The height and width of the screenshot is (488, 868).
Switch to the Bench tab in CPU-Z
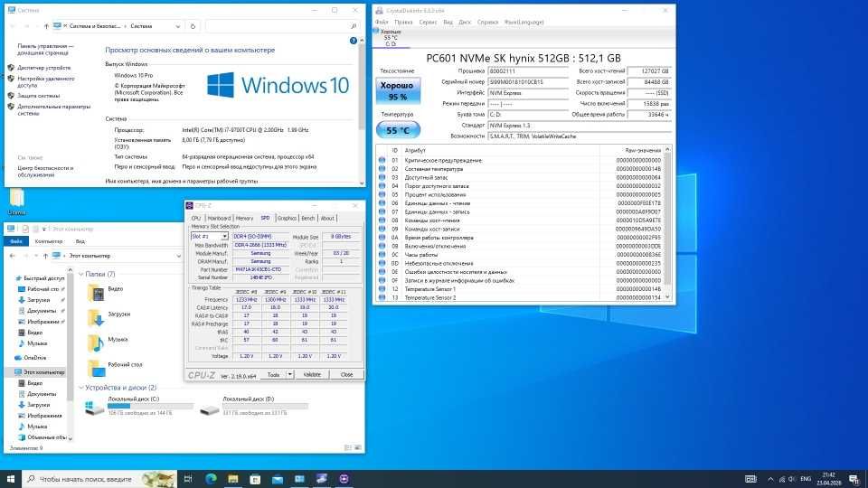pyautogui.click(x=307, y=218)
